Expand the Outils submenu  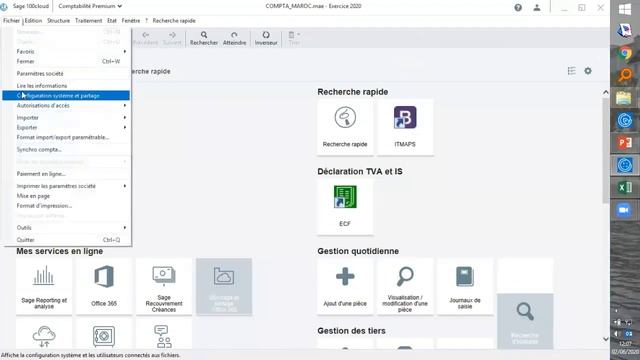pyautogui.click(x=67, y=228)
